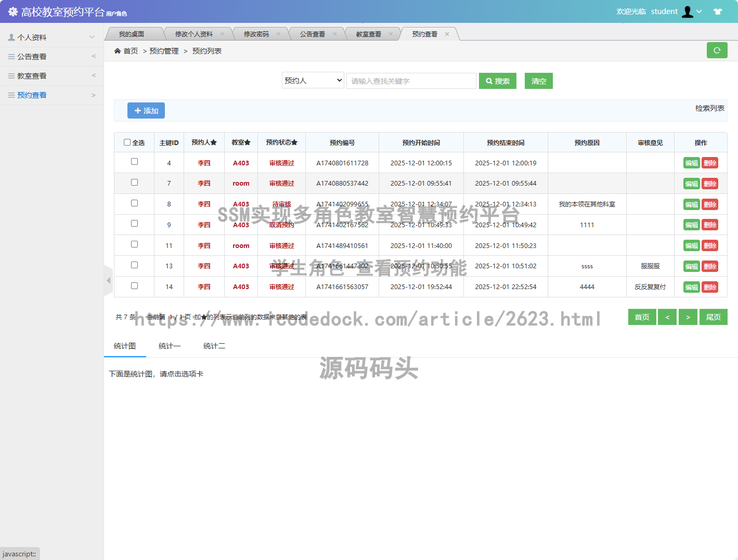Click the t-shirt skin theme icon
Screen dimensions: 738x560
pyautogui.click(x=718, y=11)
